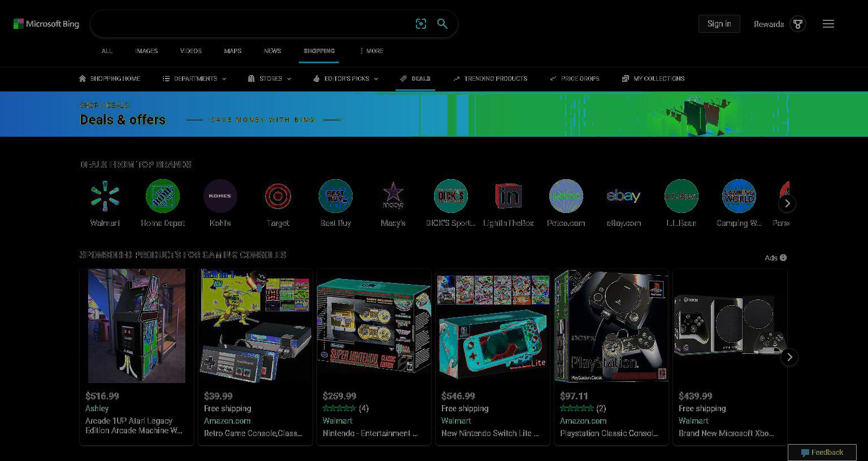Click the Rewards link
This screenshot has height=461, width=868.
click(x=769, y=24)
